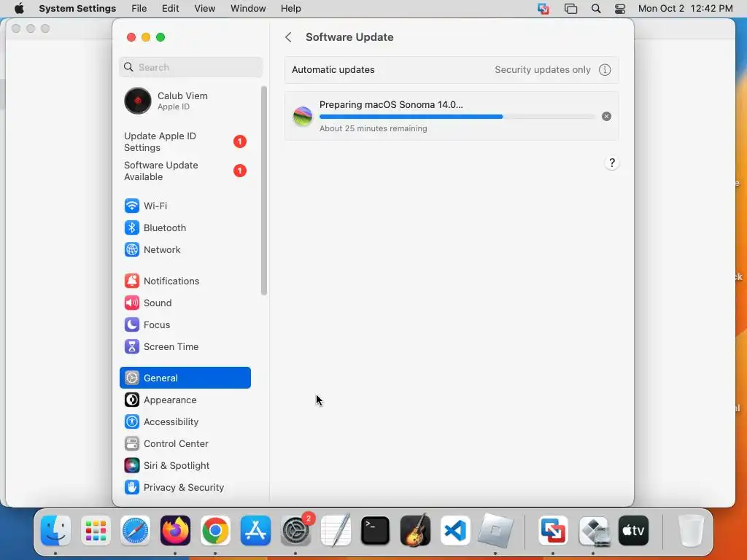Open Update Apple ID Settings notice
Image resolution: width=747 pixels, height=560 pixels.
(185, 142)
